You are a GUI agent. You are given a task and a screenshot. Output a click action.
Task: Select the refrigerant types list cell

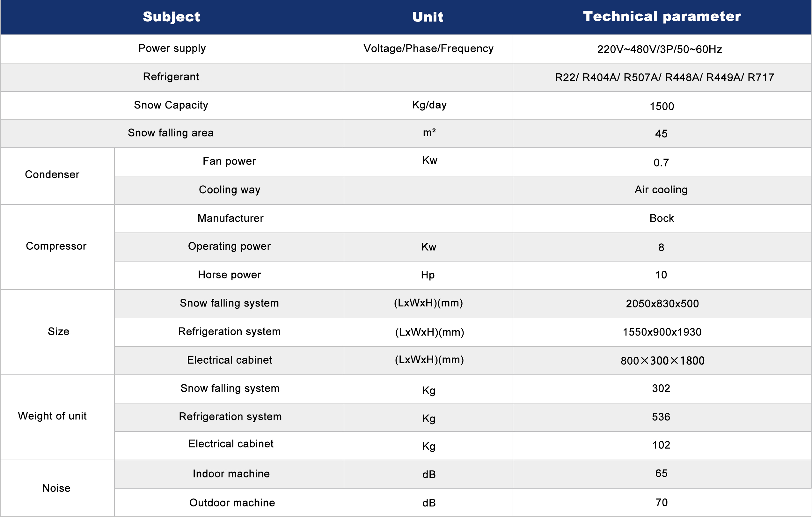(x=664, y=78)
